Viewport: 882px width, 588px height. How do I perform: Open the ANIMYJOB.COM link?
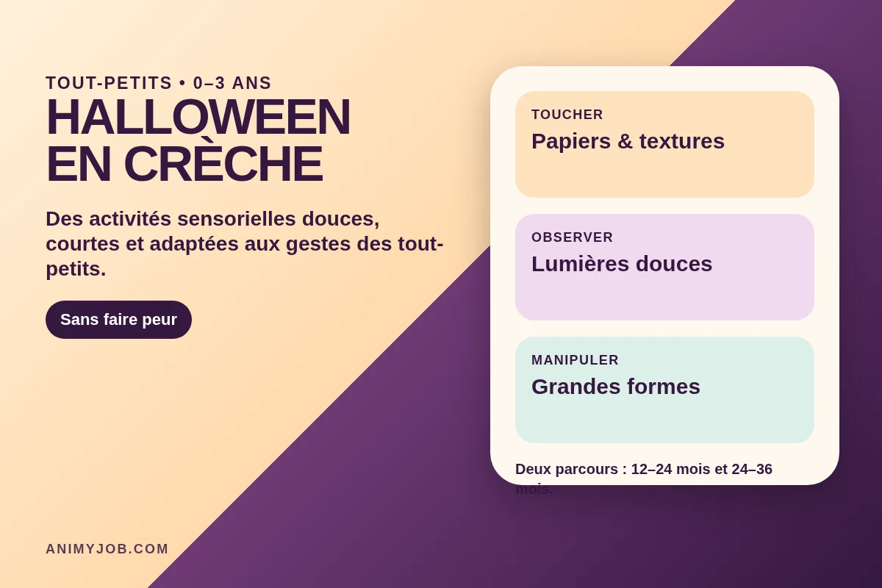point(107,549)
